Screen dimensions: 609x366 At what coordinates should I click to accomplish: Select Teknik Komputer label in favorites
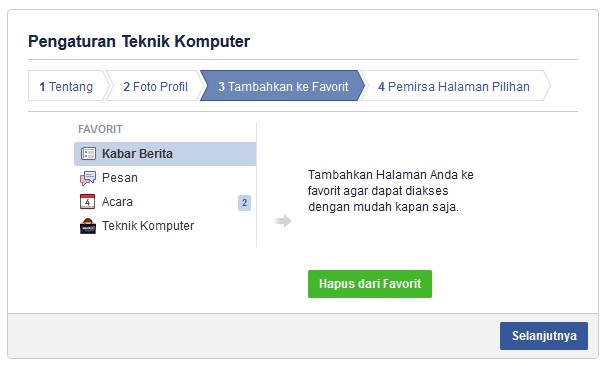click(148, 226)
